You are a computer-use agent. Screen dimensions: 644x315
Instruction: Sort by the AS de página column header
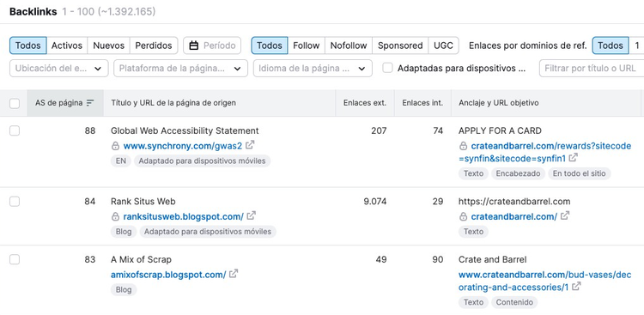[x=65, y=103]
